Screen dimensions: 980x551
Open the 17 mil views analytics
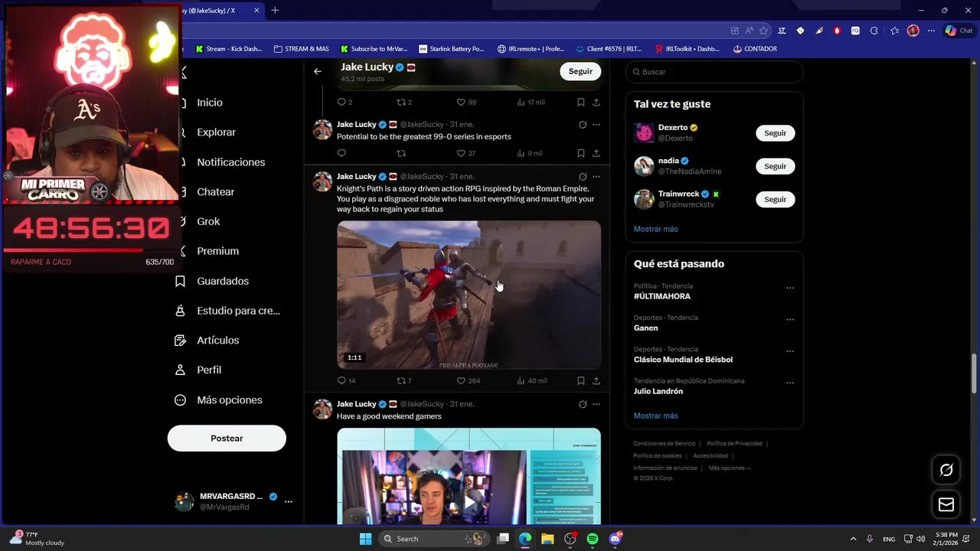click(x=531, y=102)
